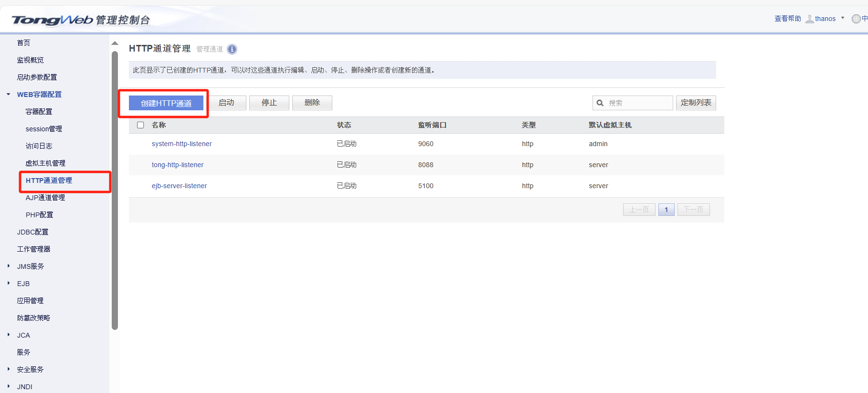The width and height of the screenshot is (868, 393).
Task: Click the 监听端口 column header
Action: [433, 125]
